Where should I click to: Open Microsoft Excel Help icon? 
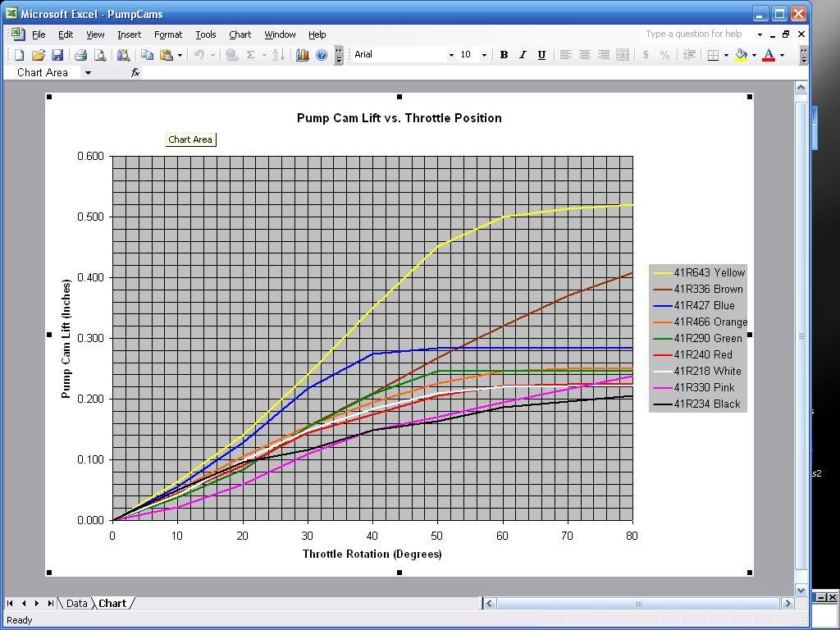coord(322,55)
